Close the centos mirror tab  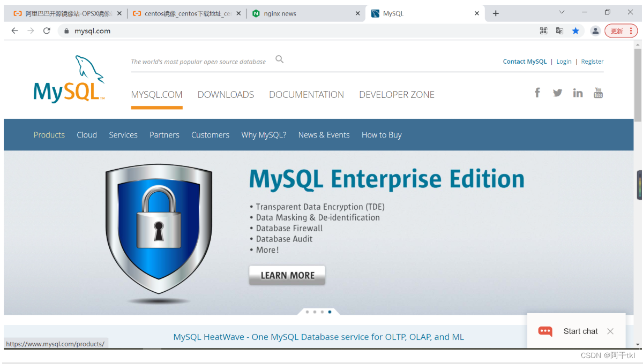click(238, 13)
